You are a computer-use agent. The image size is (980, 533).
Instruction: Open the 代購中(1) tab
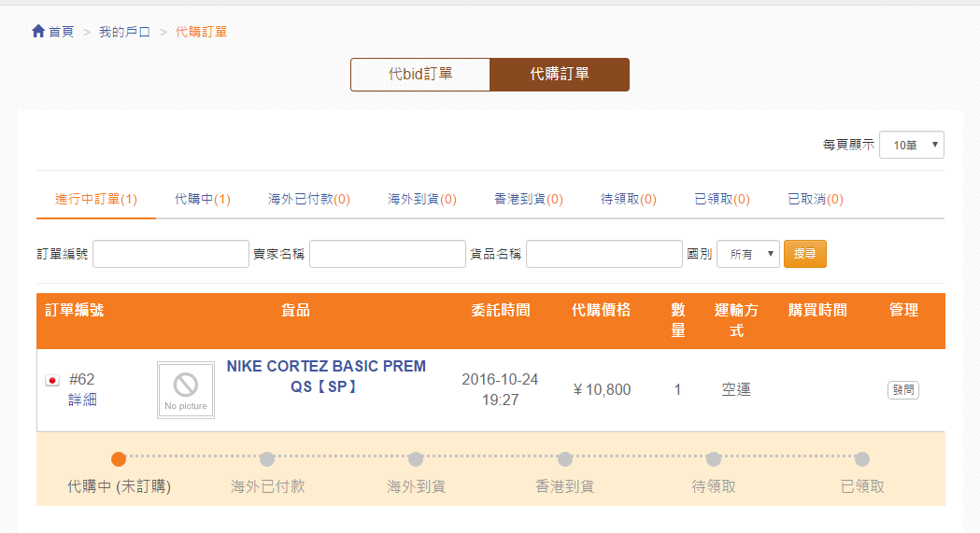[x=203, y=199]
